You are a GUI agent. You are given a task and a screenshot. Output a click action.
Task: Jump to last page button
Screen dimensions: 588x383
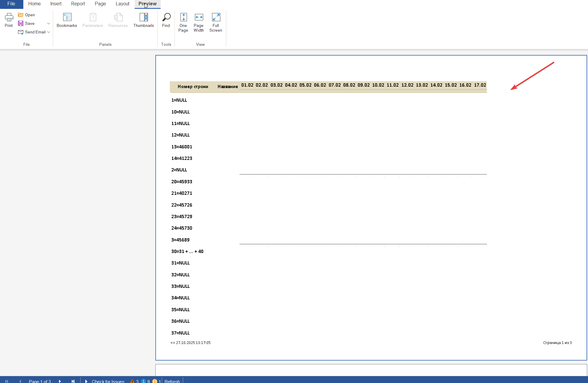pos(73,381)
